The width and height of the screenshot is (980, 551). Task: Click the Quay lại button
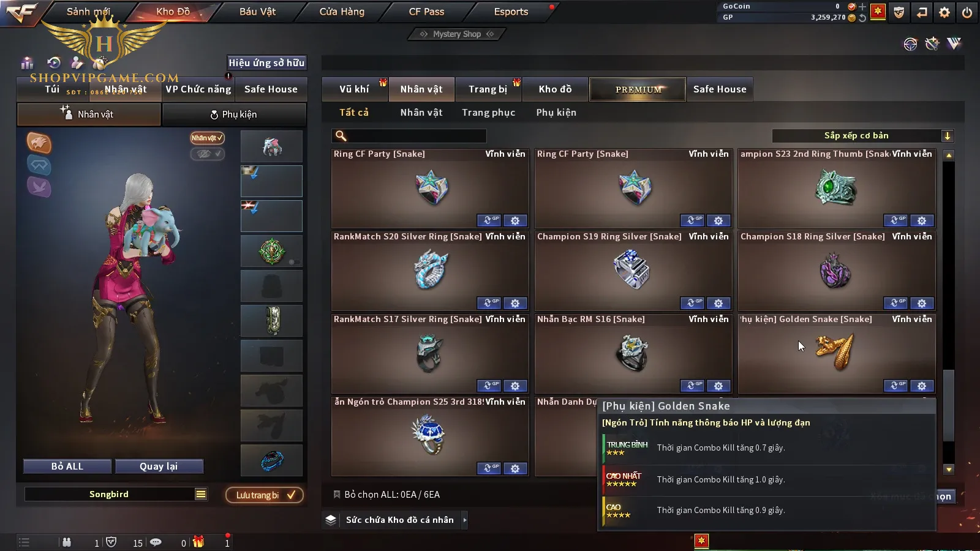159,467
